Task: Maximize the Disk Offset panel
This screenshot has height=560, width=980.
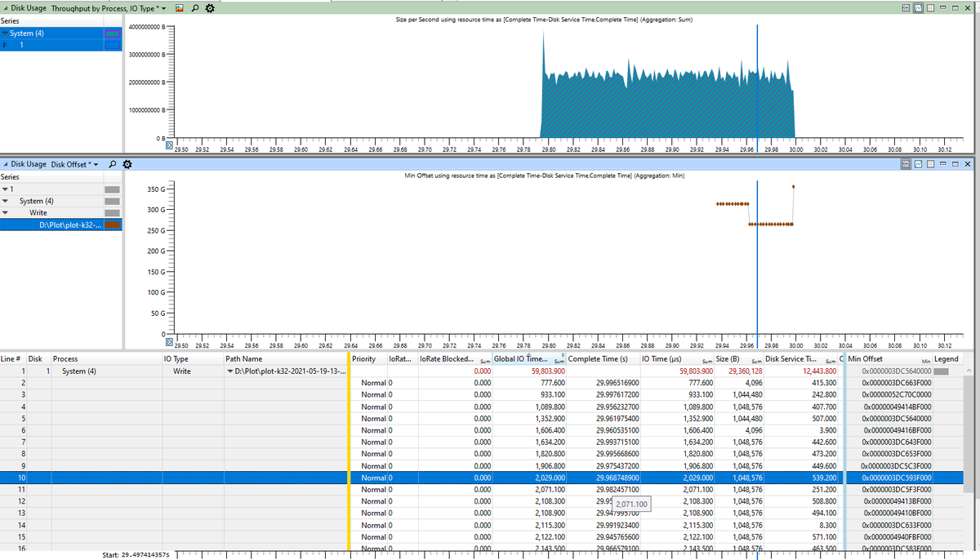Action: point(955,164)
